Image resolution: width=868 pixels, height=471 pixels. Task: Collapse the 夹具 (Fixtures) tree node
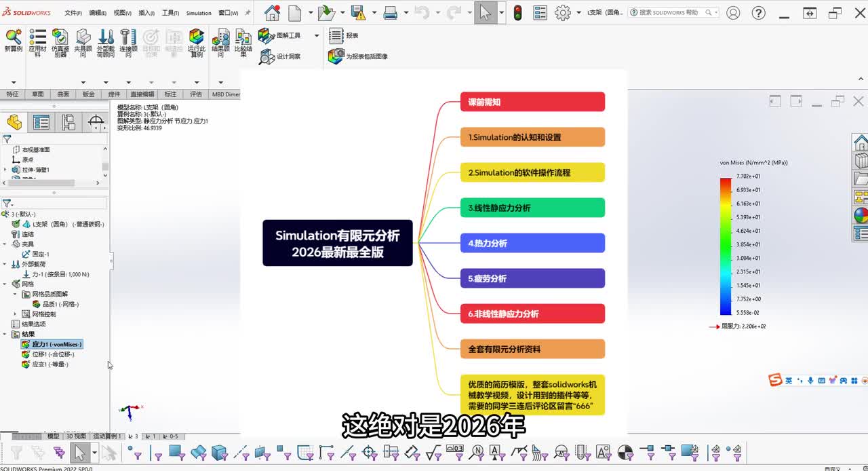tap(5, 244)
